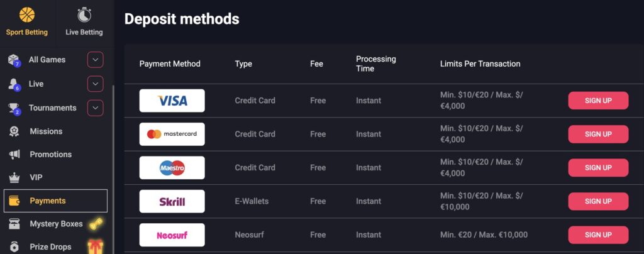Expand the Tournaments chevron

click(96, 108)
